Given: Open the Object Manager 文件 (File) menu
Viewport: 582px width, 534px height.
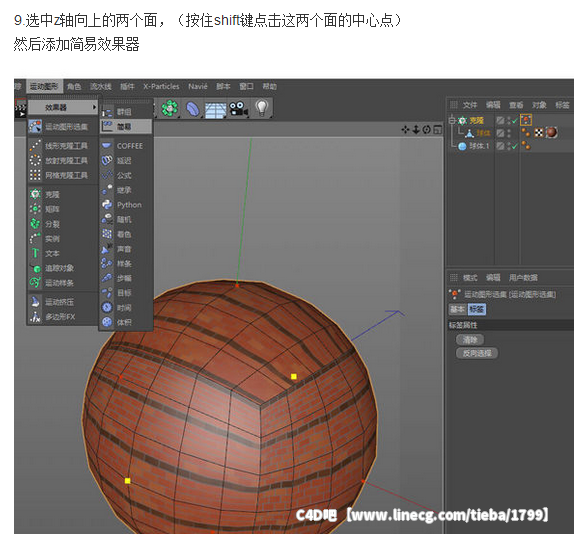Looking at the screenshot, I should [x=470, y=105].
